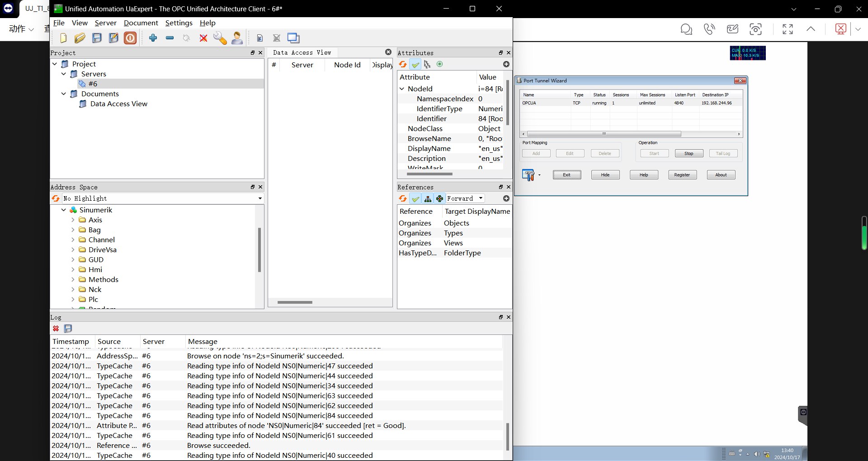Click the Log panel vertical scrollbar

pos(508,437)
